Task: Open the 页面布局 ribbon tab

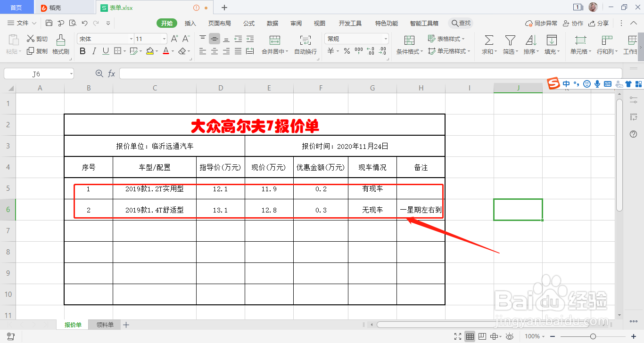Action: (x=220, y=23)
